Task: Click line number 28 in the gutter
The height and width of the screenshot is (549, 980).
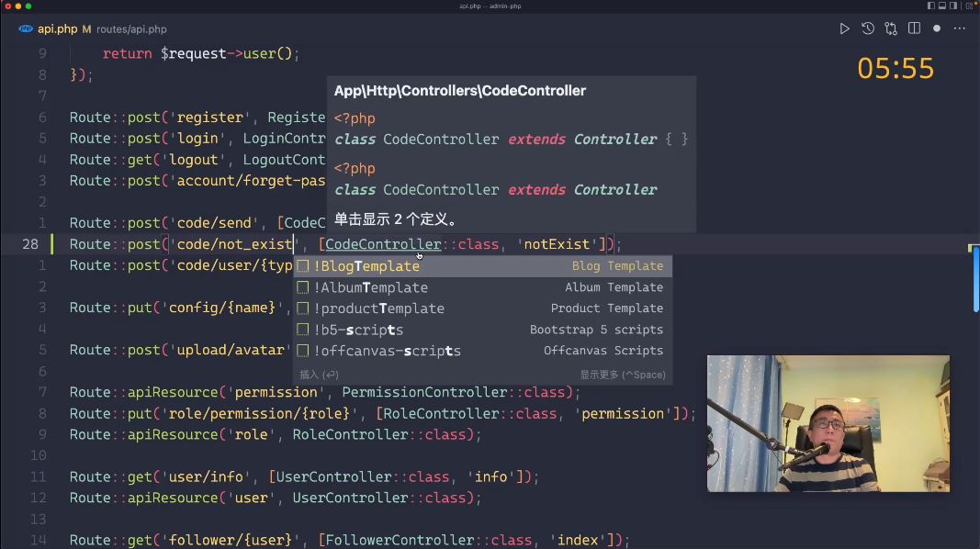Action: 30,244
